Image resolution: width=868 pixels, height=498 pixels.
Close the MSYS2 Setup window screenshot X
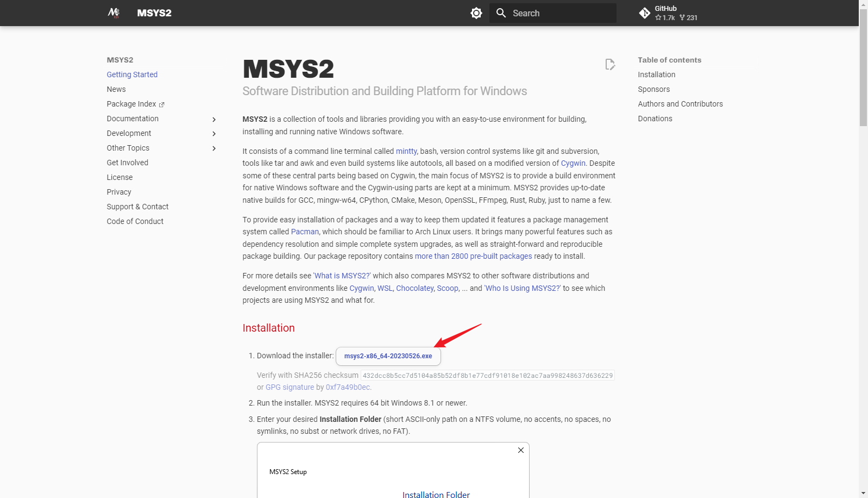[521, 450]
